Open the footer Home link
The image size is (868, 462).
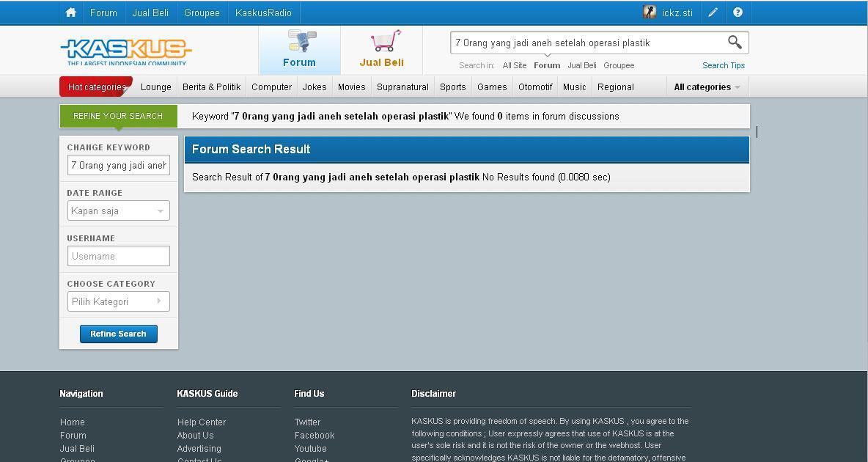tap(73, 422)
